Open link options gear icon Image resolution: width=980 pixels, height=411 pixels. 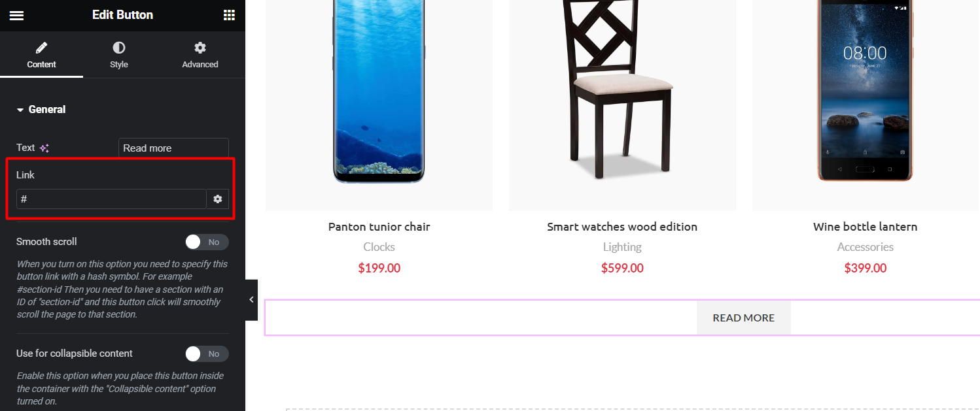pyautogui.click(x=218, y=199)
